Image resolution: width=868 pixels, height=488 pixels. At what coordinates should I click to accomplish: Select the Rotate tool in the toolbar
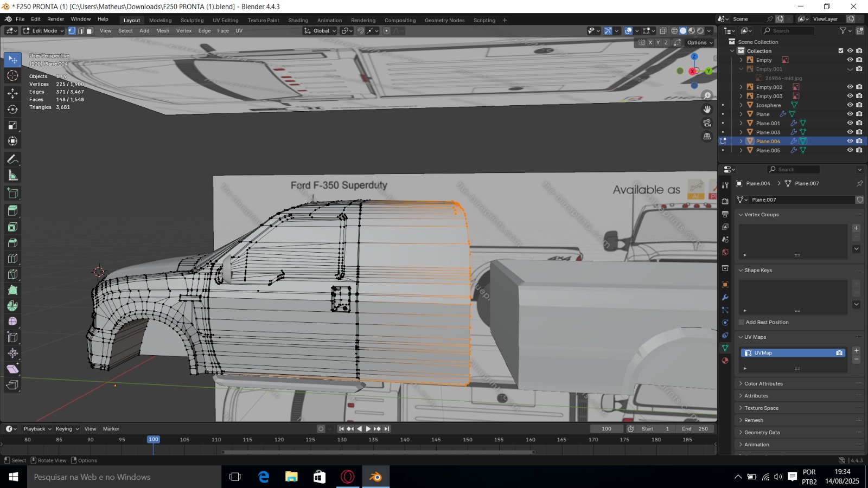12,109
